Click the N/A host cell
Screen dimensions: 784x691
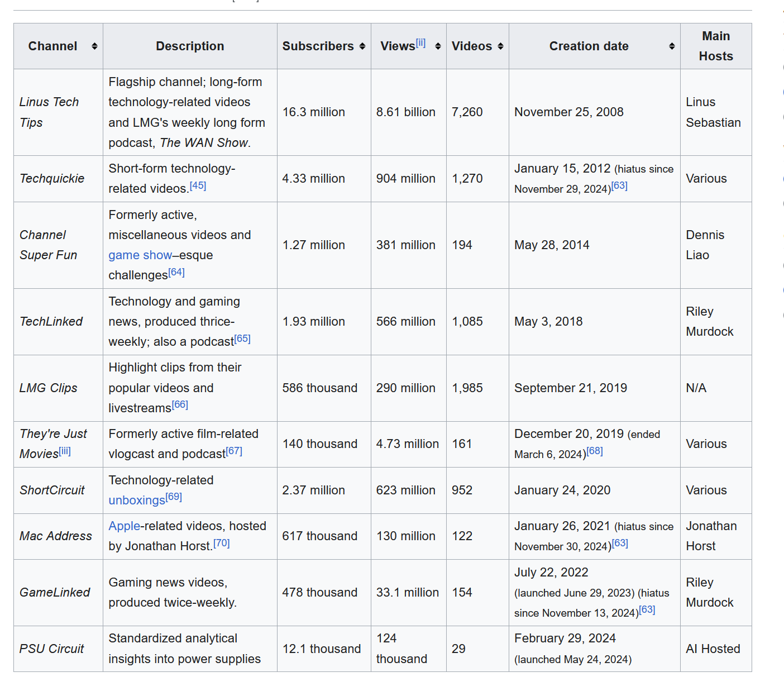pyautogui.click(x=716, y=388)
